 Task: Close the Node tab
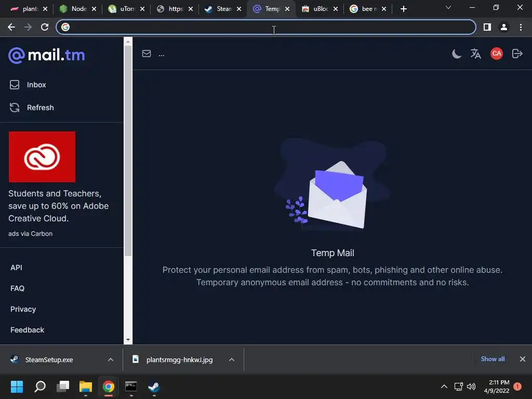[94, 9]
